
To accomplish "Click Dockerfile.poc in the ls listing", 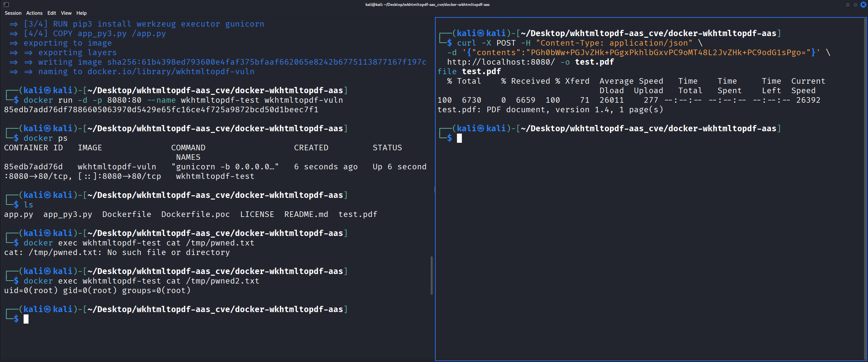I will [195, 214].
